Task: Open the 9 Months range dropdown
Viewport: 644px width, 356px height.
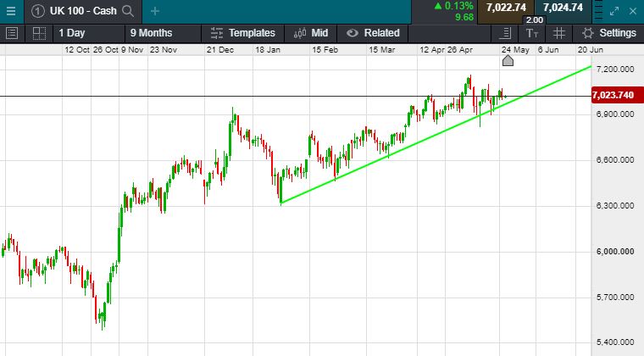Action: coord(151,33)
